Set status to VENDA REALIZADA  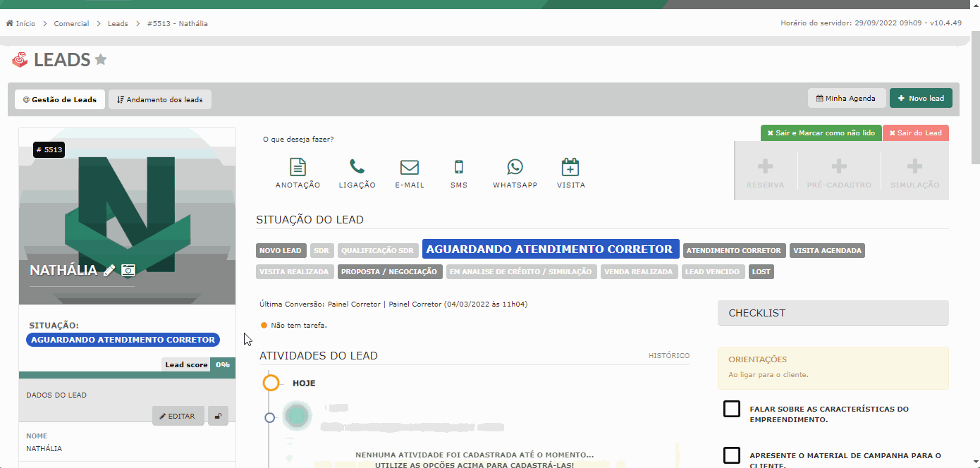639,271
